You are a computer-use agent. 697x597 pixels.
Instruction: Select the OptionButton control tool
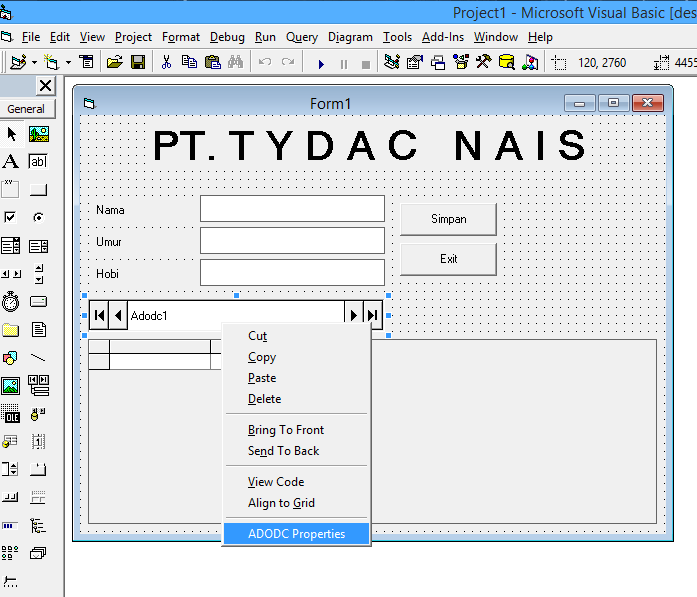click(38, 217)
